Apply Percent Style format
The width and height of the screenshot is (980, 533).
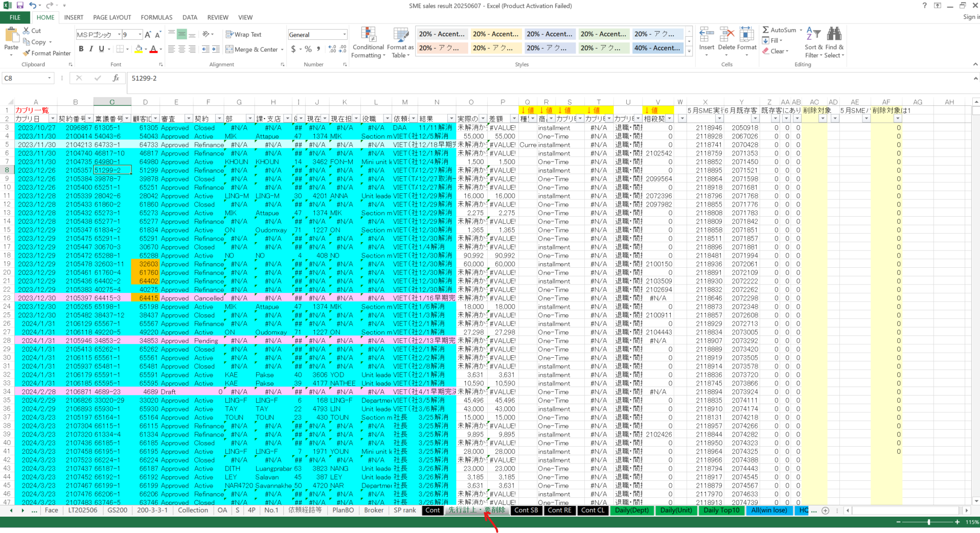tap(308, 49)
